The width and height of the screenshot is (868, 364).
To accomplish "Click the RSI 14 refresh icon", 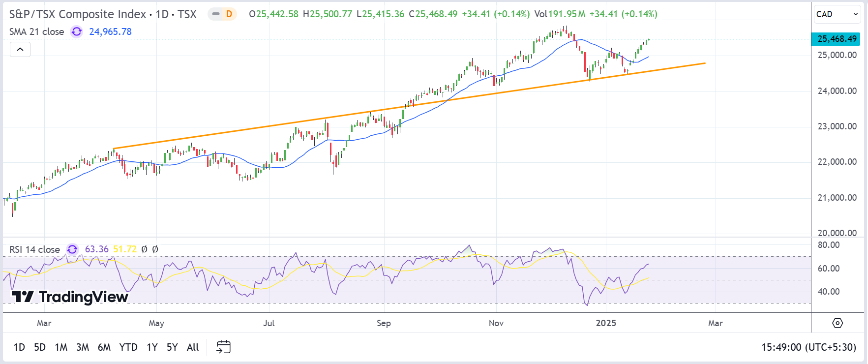I will coord(72,249).
